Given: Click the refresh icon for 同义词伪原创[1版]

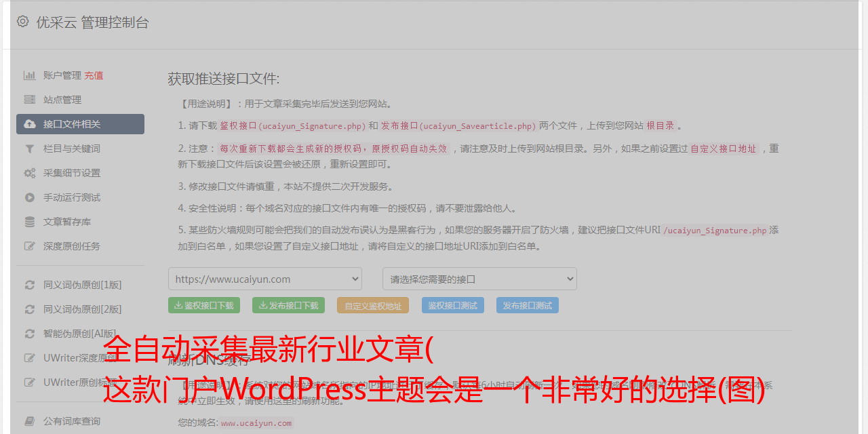Looking at the screenshot, I should 30,285.
